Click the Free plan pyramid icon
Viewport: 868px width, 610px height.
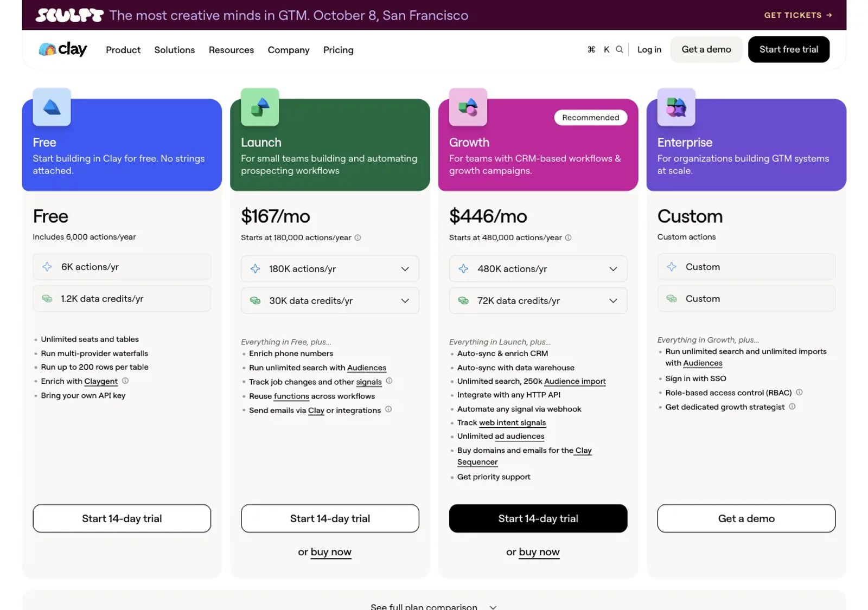click(x=52, y=107)
